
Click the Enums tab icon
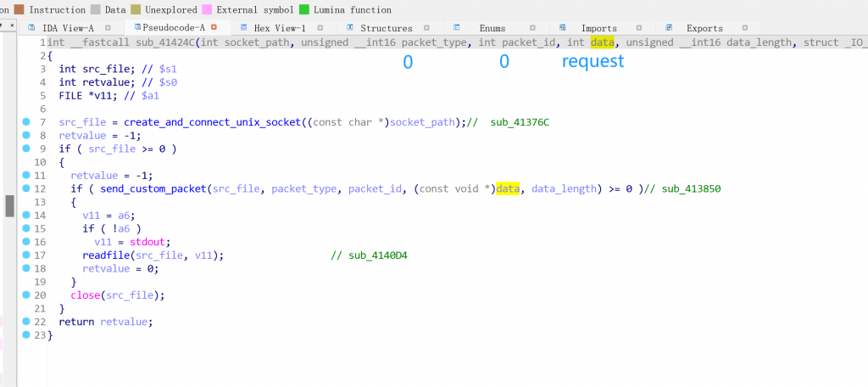pyautogui.click(x=457, y=28)
